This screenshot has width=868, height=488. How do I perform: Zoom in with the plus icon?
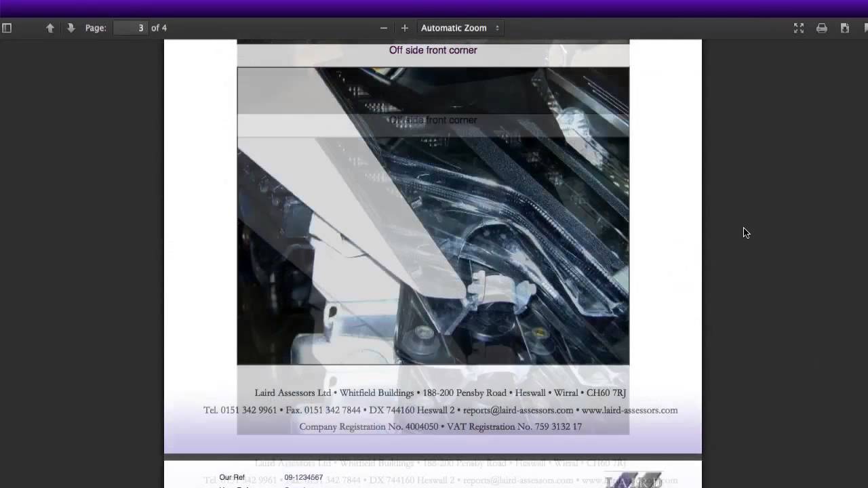coord(405,28)
